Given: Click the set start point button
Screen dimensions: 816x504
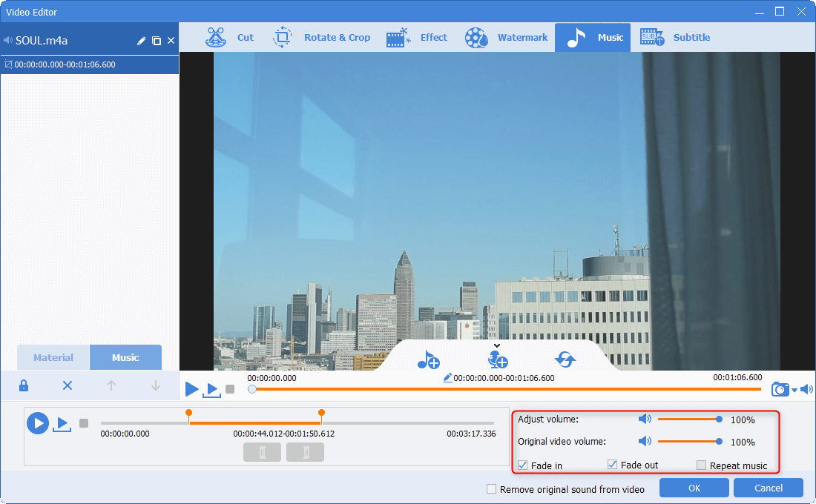Looking at the screenshot, I should [x=263, y=452].
